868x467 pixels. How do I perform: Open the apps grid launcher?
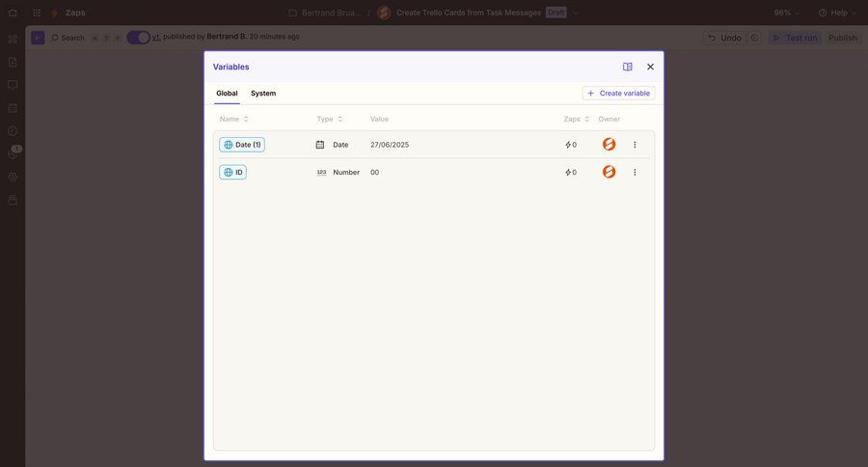37,13
